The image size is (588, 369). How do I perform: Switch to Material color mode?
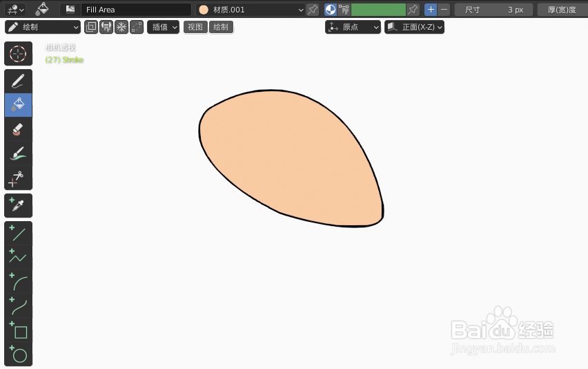tap(331, 10)
